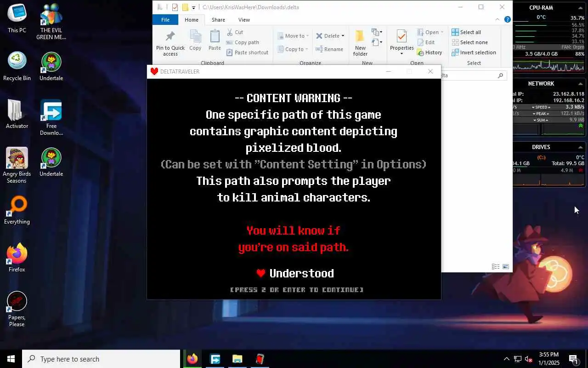Collapse the DRIVES widget panel
The height and width of the screenshot is (368, 588).
point(581,147)
